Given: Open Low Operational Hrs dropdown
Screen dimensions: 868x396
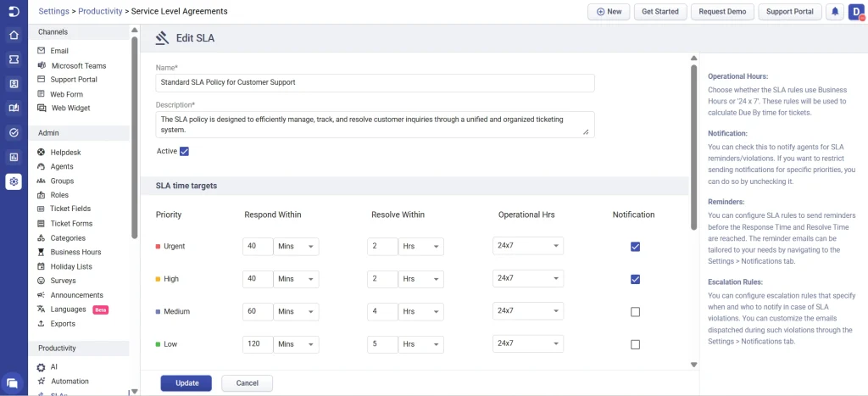Looking at the screenshot, I should pyautogui.click(x=528, y=344).
